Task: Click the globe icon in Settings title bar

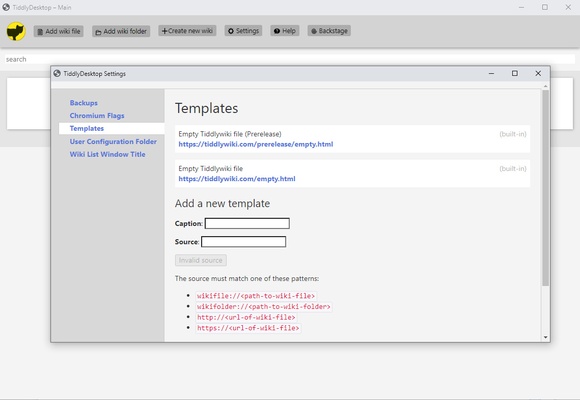Action: [x=57, y=74]
